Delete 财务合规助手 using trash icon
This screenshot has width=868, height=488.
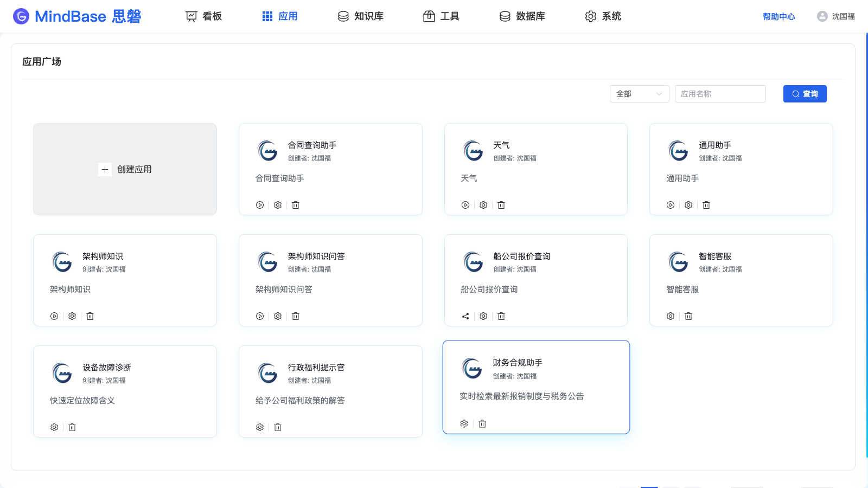pos(482,423)
